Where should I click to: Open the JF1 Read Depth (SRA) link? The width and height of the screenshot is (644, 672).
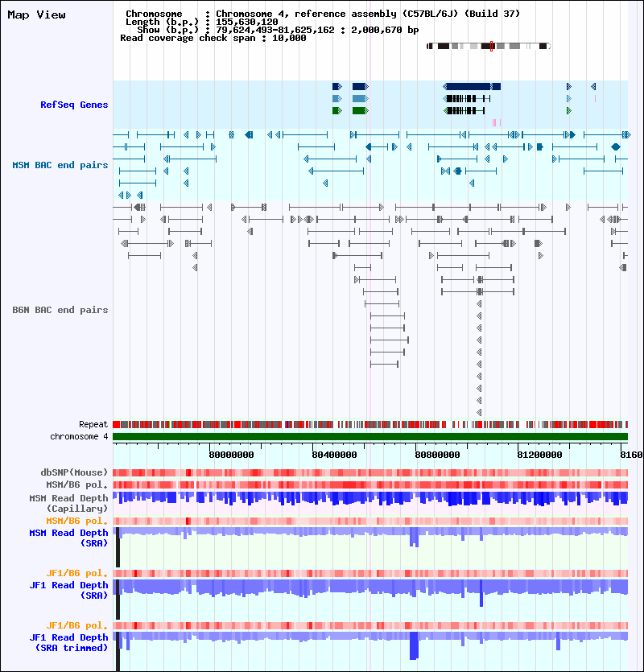point(68,590)
